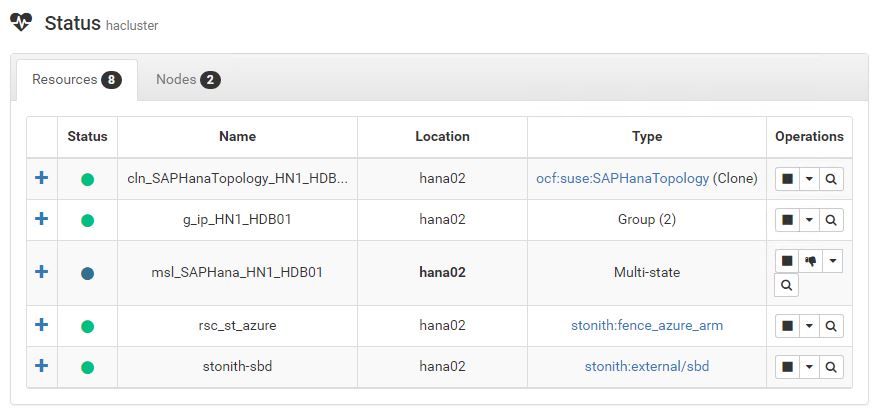Open the ocf:suse:SAPHanaTopology type link

[x=623, y=178]
